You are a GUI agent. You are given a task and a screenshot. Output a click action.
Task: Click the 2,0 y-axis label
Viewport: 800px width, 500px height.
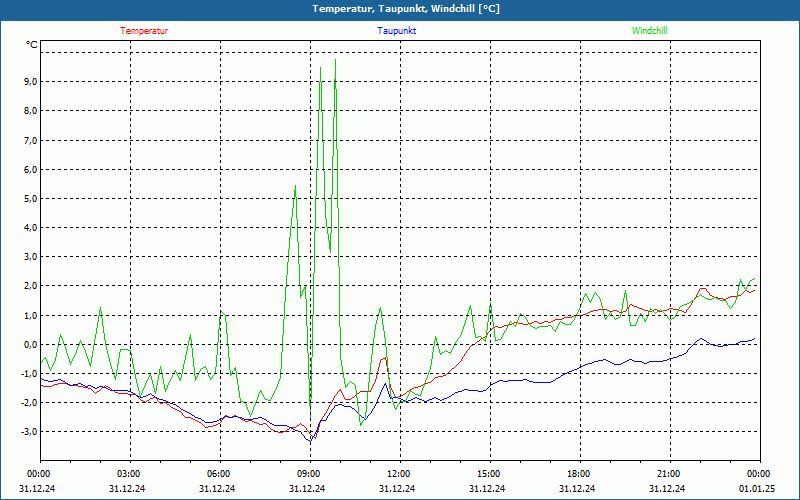[29, 286]
